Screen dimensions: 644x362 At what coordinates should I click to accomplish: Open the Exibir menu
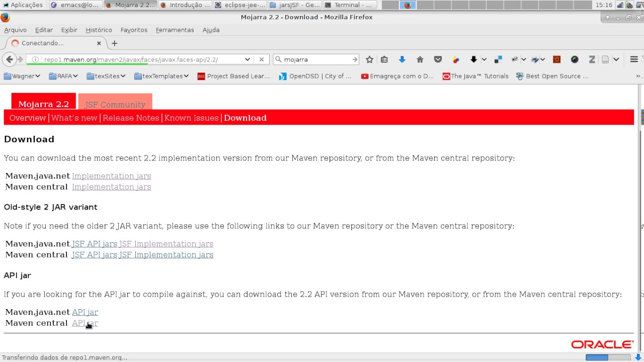(x=69, y=30)
